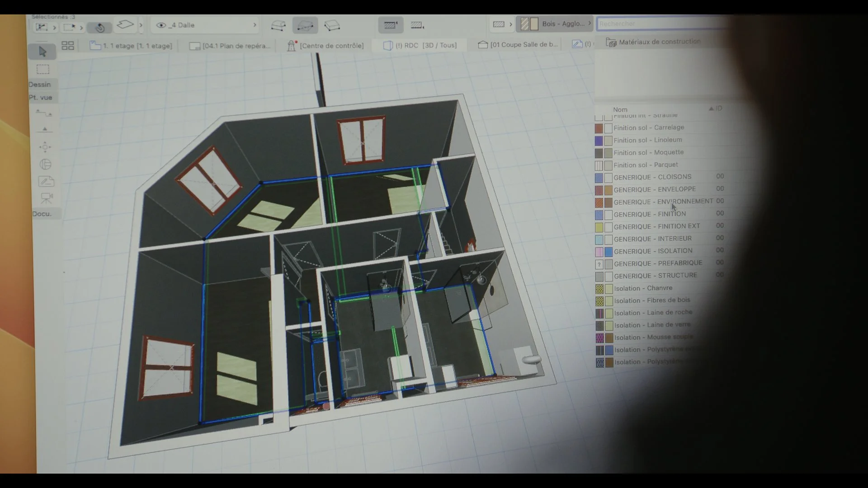This screenshot has height=488, width=868.
Task: Select the Wall tool below Pt. vue
Action: point(44,113)
